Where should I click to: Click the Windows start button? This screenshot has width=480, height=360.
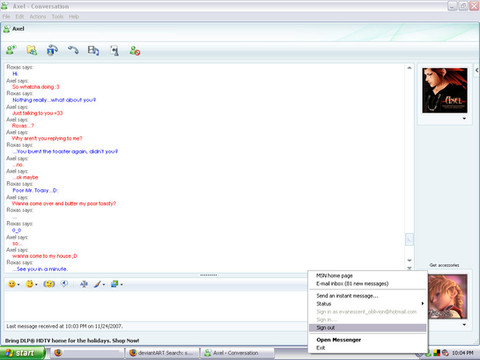pos(22,353)
